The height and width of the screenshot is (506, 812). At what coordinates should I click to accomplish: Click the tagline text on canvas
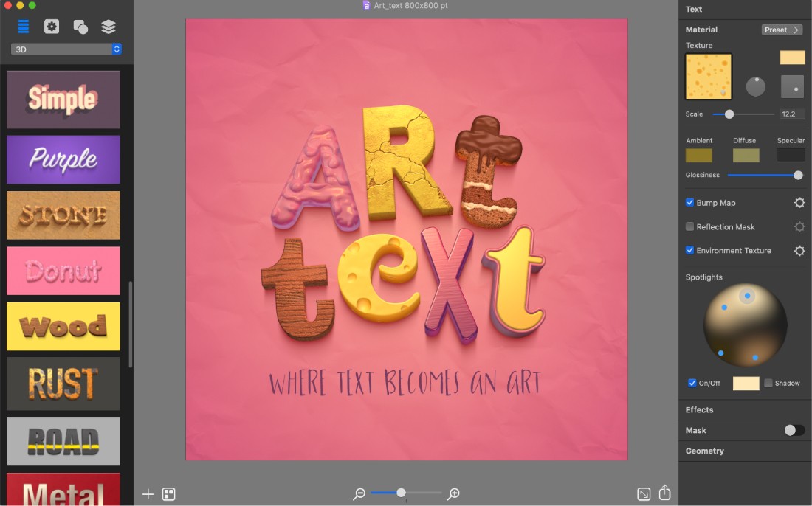click(x=405, y=384)
